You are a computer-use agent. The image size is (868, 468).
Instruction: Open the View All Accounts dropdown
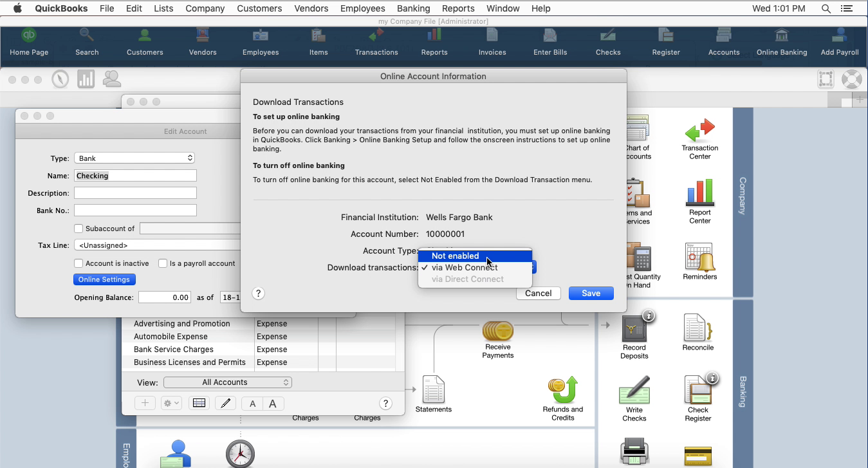(x=228, y=382)
